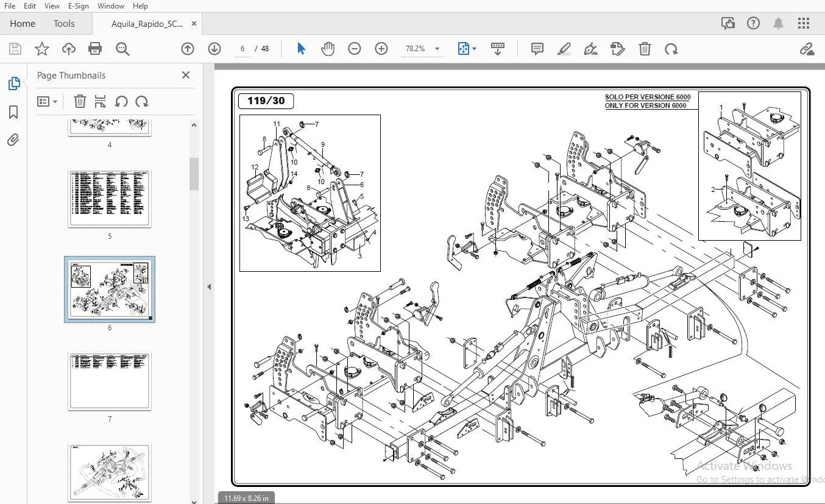Go to the previous page with the up arrow

(188, 49)
